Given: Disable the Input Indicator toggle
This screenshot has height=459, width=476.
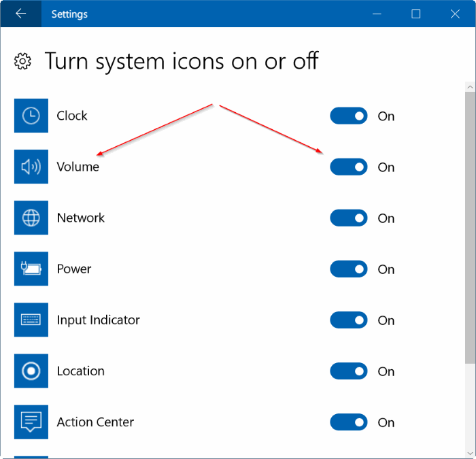Looking at the screenshot, I should [348, 320].
